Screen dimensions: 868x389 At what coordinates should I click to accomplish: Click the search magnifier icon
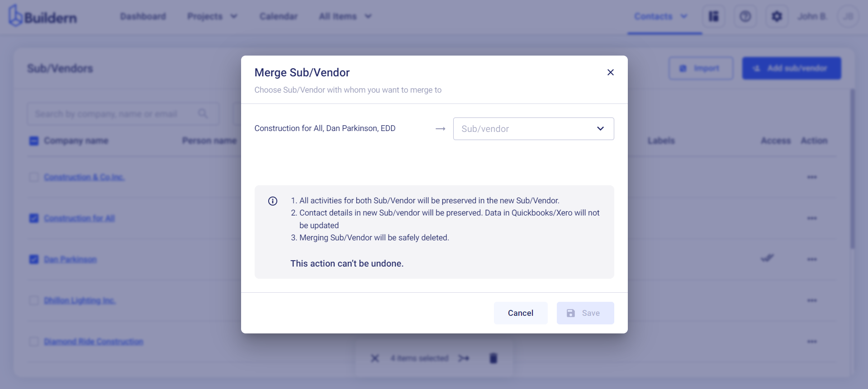click(203, 113)
